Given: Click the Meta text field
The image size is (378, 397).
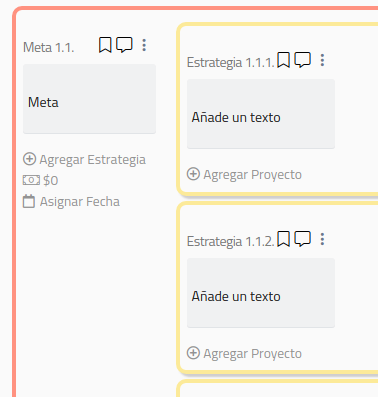Looking at the screenshot, I should pyautogui.click(x=89, y=99).
